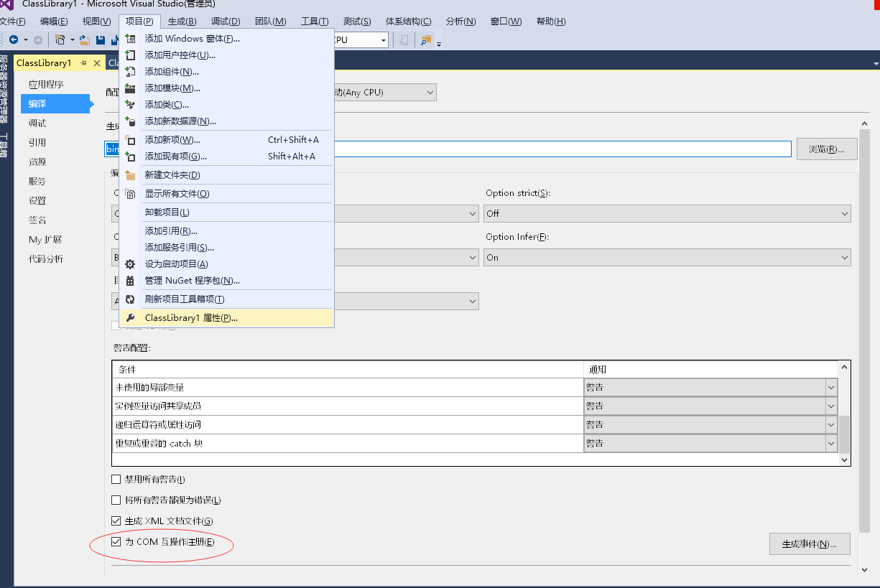Click the New Folder (新建文件夹) icon
Screen dimensions: 880x588
pyautogui.click(x=130, y=174)
